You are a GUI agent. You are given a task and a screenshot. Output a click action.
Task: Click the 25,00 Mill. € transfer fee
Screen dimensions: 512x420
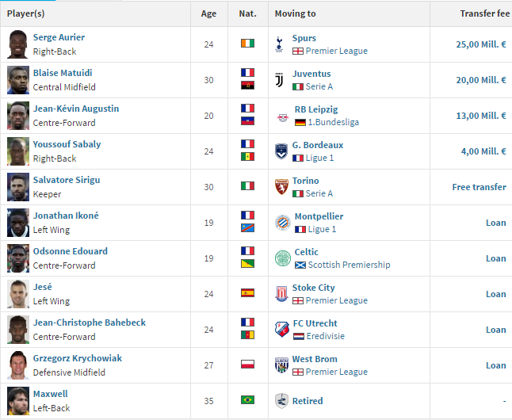point(481,44)
